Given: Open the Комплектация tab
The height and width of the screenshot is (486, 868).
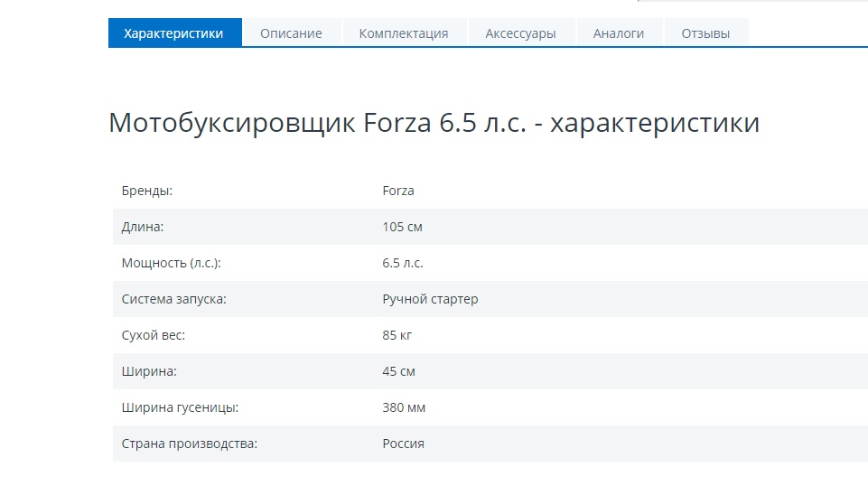Looking at the screenshot, I should click(404, 33).
